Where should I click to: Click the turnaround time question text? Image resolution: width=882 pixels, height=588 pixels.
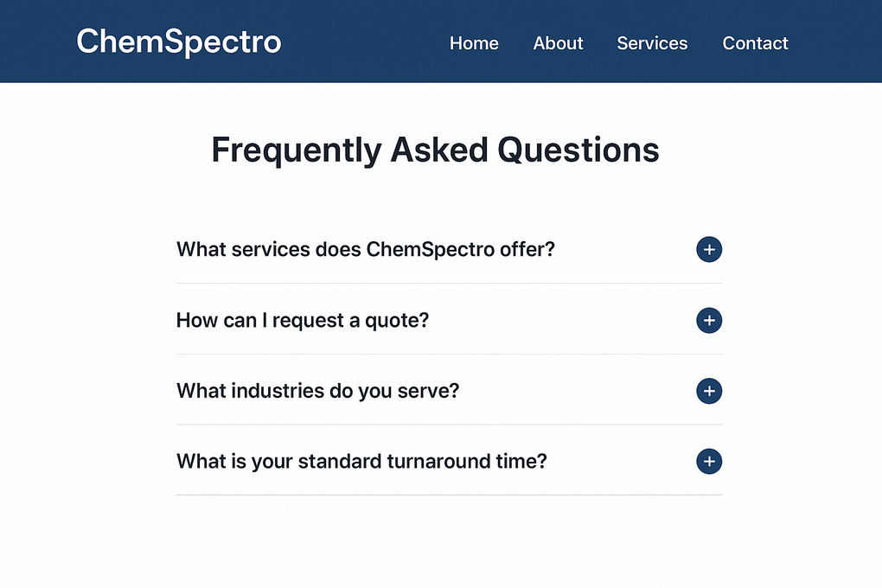coord(361,461)
